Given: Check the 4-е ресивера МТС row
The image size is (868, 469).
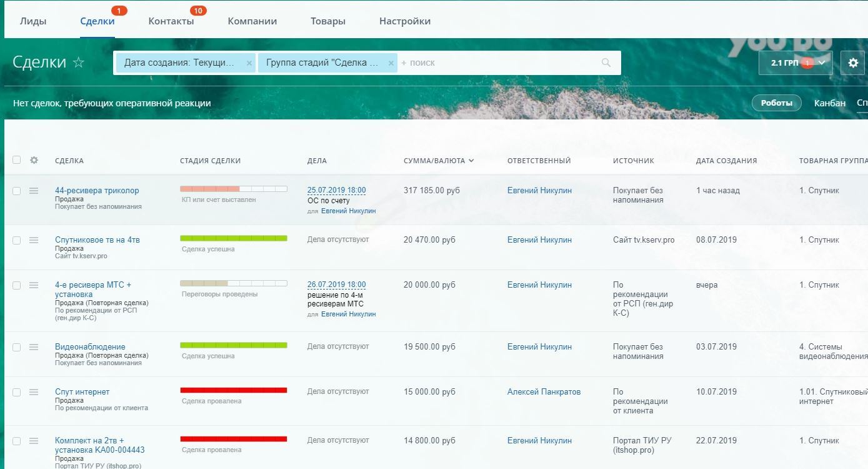Looking at the screenshot, I should (x=16, y=285).
